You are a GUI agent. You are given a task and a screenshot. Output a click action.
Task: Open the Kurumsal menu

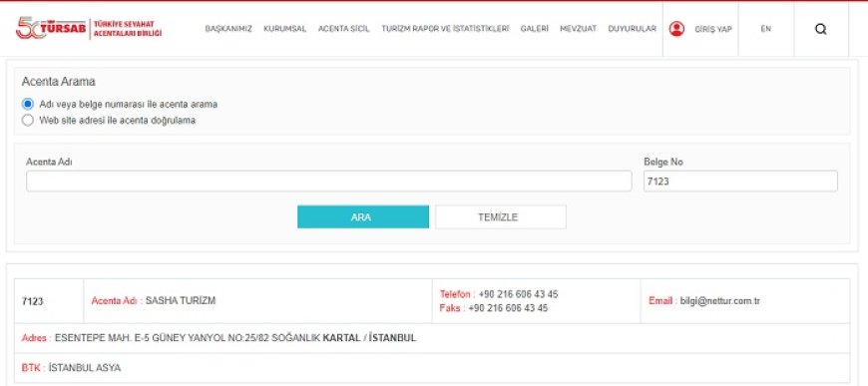pos(284,29)
